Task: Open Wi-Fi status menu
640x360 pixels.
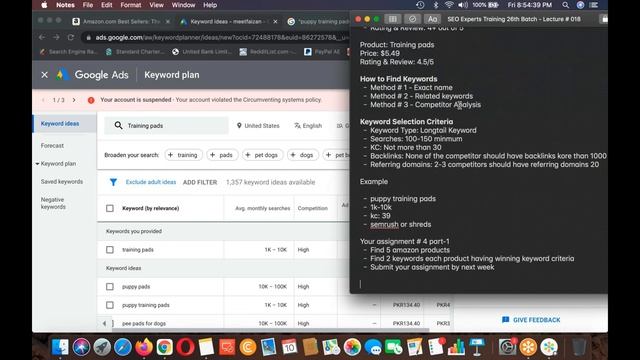Action: click(x=449, y=5)
